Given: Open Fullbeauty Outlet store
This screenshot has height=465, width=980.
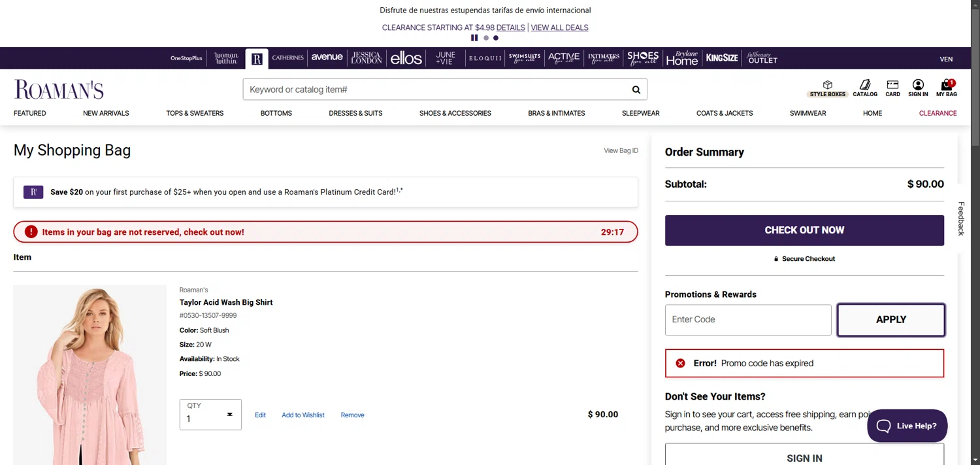Looking at the screenshot, I should 762,58.
